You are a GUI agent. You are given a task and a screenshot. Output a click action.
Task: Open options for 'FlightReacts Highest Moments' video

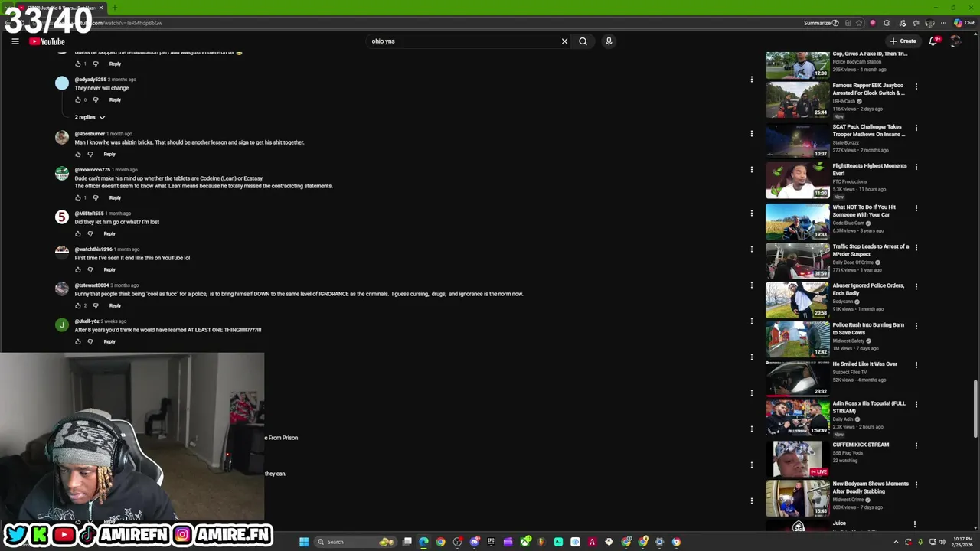(x=916, y=167)
